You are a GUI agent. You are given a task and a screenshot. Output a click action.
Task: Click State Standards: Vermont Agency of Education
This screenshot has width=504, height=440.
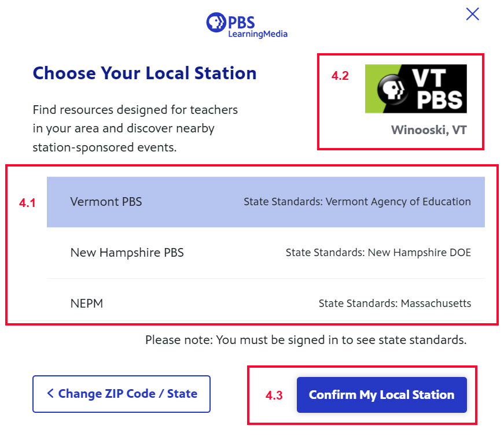pos(357,202)
